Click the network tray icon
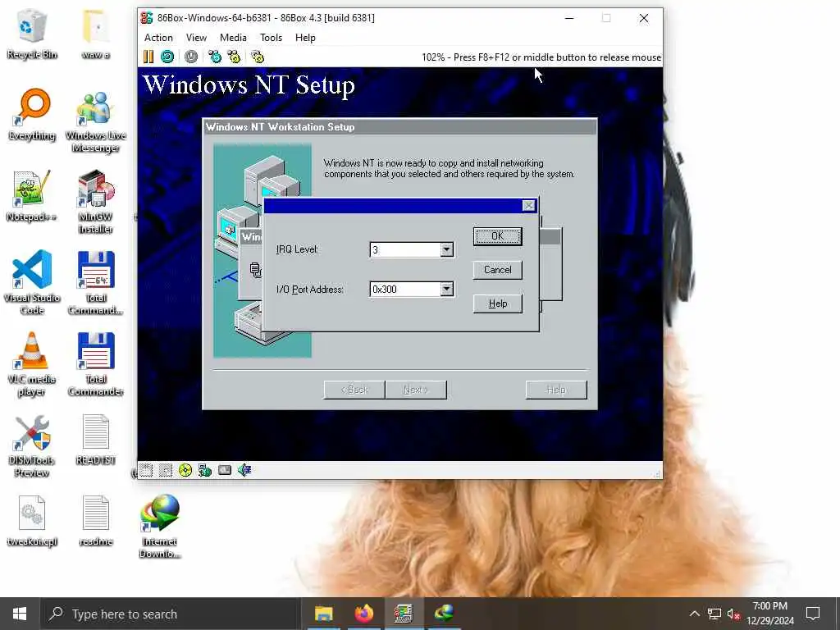This screenshot has width=840, height=630. (714, 614)
